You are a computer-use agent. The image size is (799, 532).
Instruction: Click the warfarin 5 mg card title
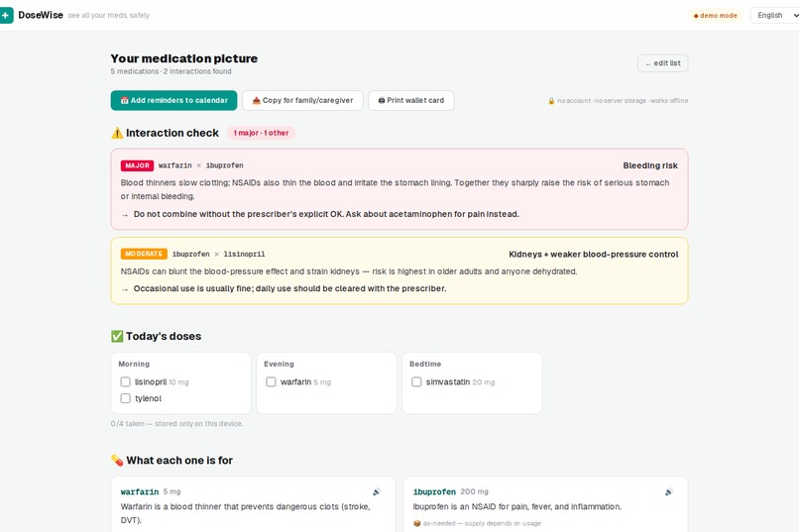coord(151,491)
